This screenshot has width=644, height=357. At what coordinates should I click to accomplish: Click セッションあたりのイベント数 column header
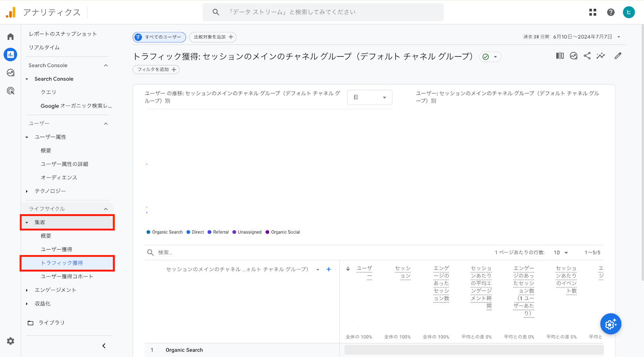pos(566,279)
